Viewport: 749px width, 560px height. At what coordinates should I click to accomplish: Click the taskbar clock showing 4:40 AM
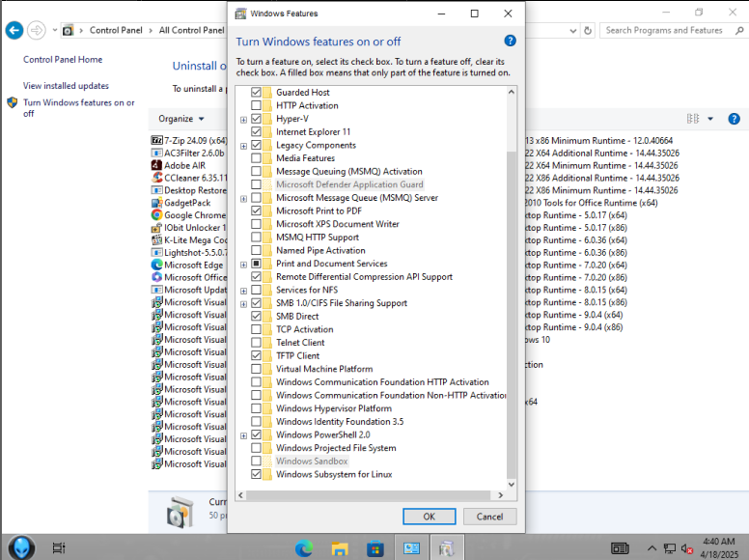(719, 547)
